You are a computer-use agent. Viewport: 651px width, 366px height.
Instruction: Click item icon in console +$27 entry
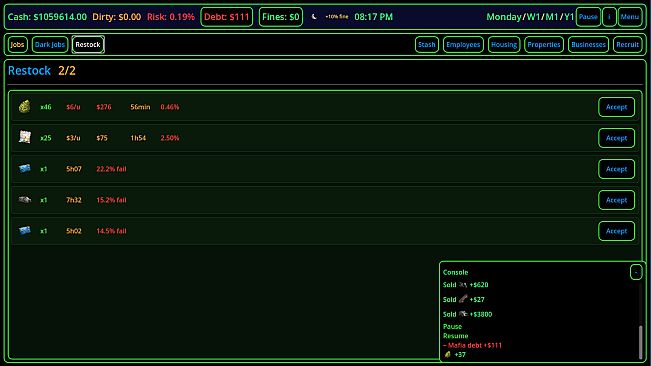(x=463, y=299)
